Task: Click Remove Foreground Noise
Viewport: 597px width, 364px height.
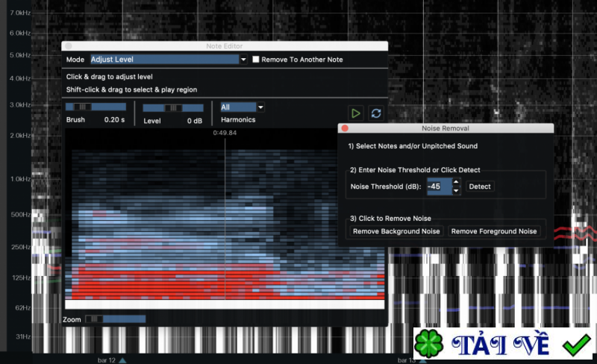Action: 494,231
